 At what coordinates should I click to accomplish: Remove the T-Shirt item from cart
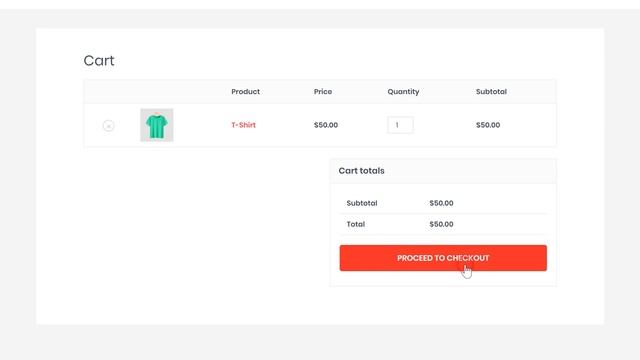[108, 125]
